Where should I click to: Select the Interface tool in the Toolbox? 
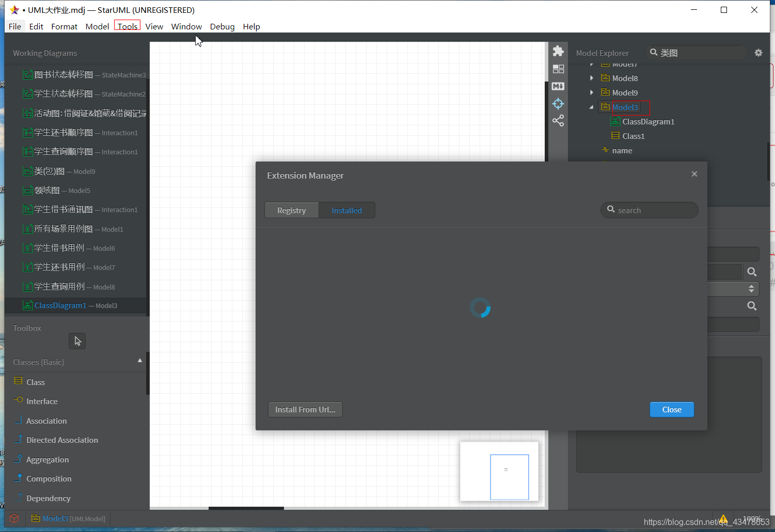tap(41, 401)
